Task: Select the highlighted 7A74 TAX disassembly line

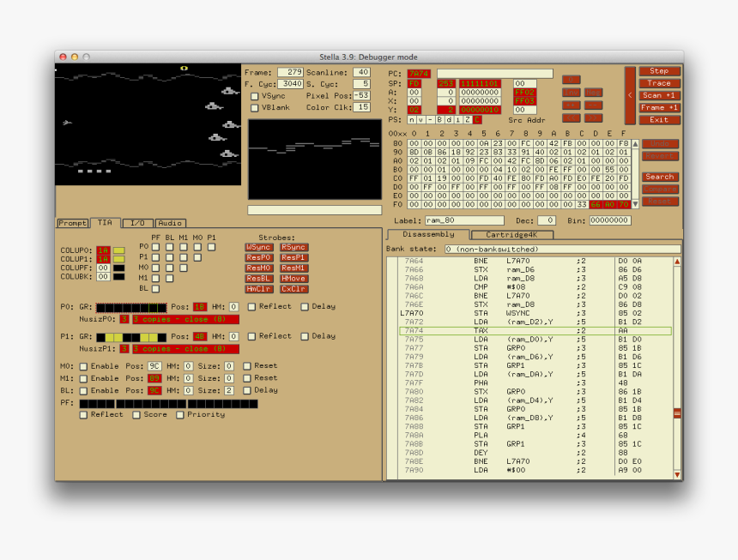Action: pyautogui.click(x=535, y=331)
